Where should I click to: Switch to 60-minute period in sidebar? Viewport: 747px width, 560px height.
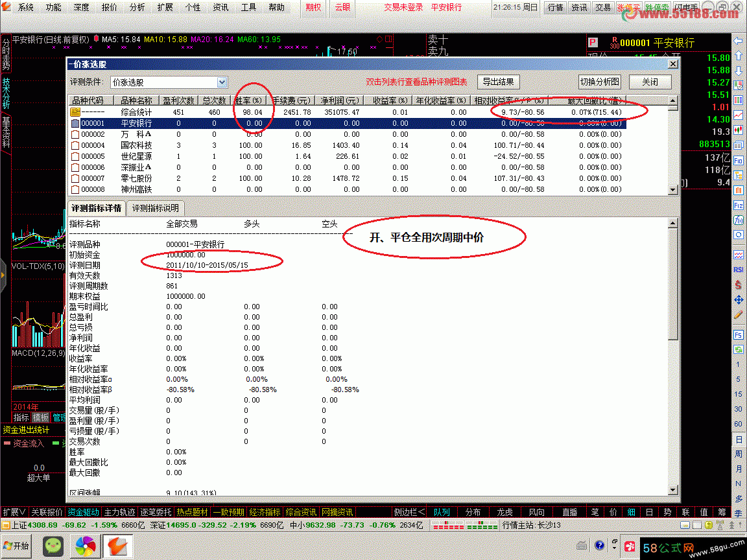point(738,424)
